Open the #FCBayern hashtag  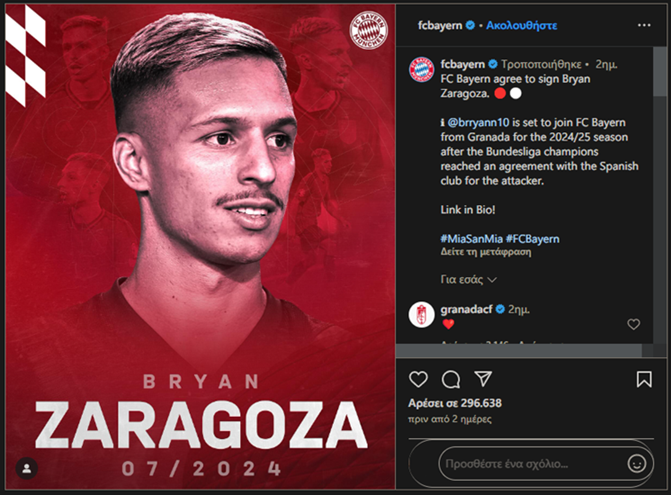coord(532,239)
